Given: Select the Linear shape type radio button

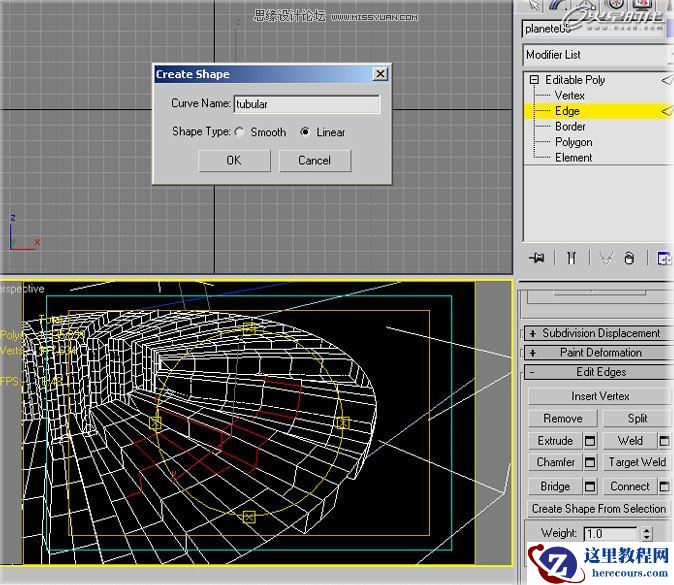Looking at the screenshot, I should point(306,132).
